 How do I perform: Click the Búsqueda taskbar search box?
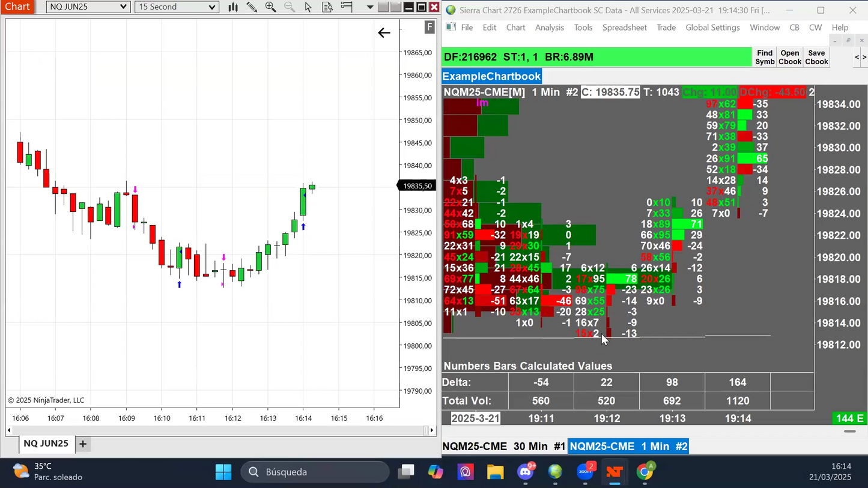[315, 472]
